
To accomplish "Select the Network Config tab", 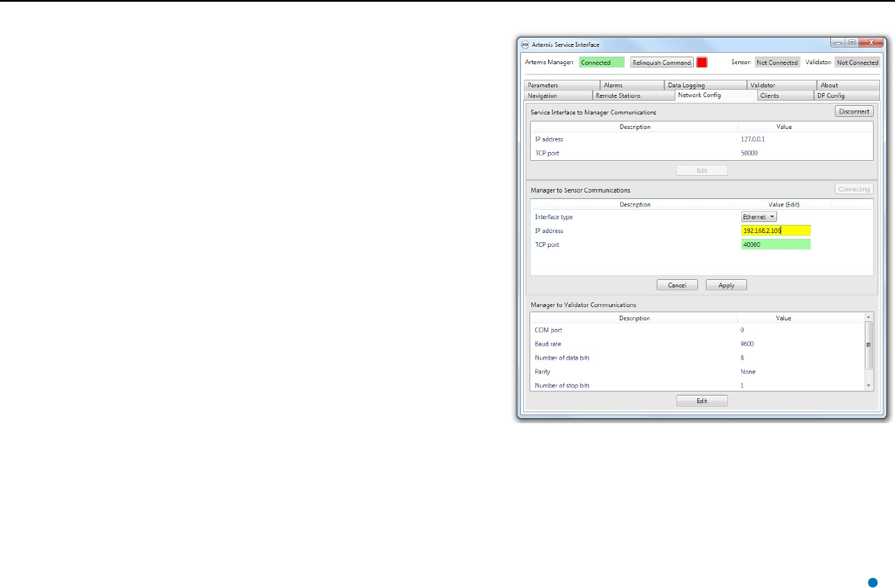I will point(716,95).
